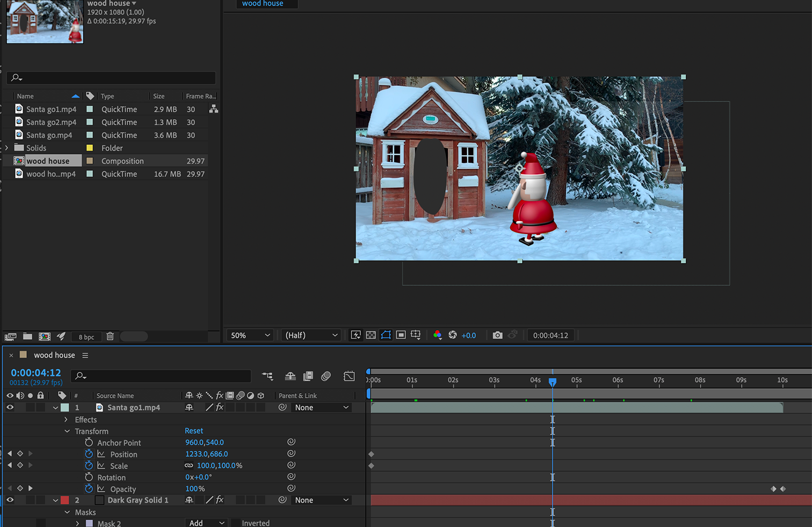
Task: Open the 50% magnification dropdown
Action: [250, 335]
